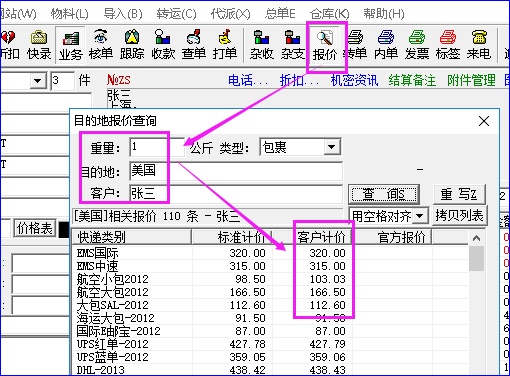Expand the 类型 包裹 dropdown
The height and width of the screenshot is (376, 510).
coord(332,147)
